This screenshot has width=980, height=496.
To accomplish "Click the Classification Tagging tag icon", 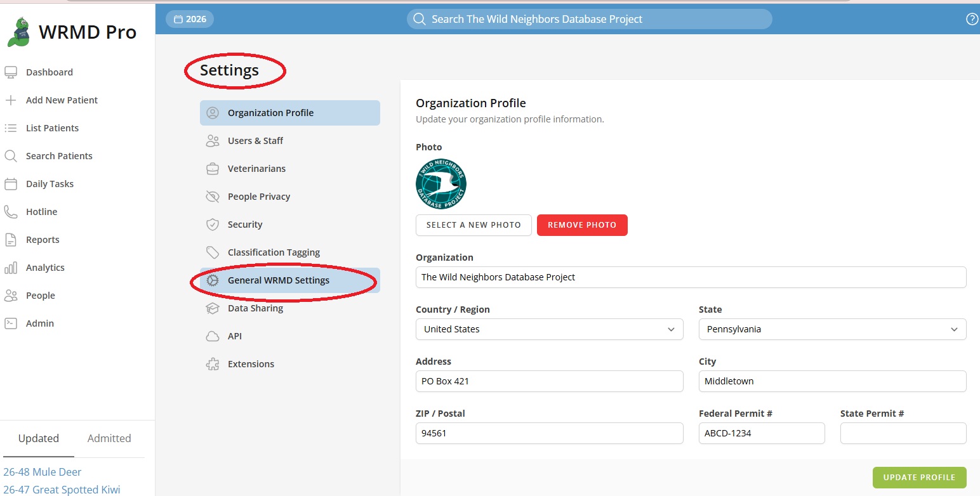I will click(x=213, y=252).
